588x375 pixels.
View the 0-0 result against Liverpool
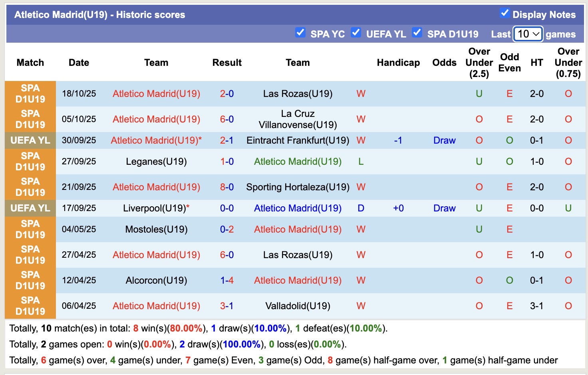pos(227,208)
